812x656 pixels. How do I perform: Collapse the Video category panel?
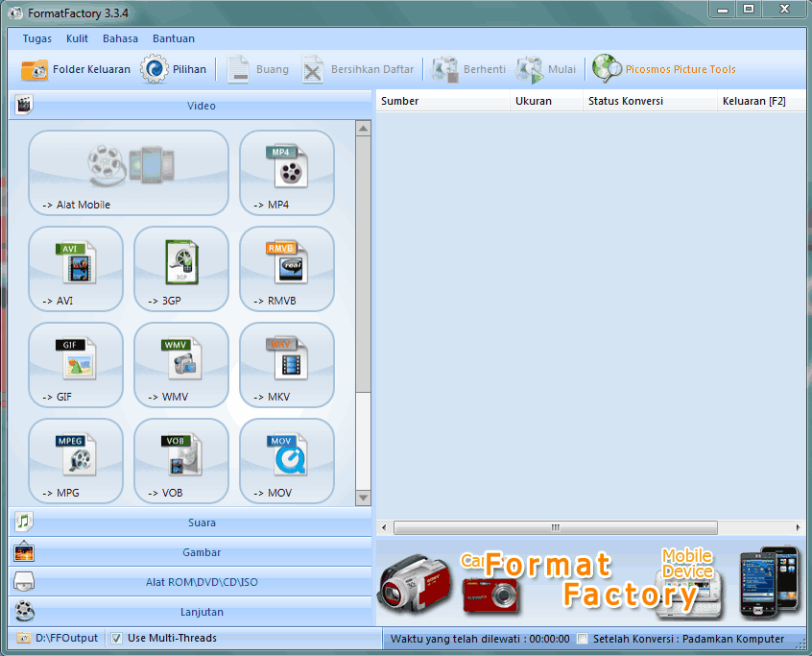pyautogui.click(x=190, y=106)
